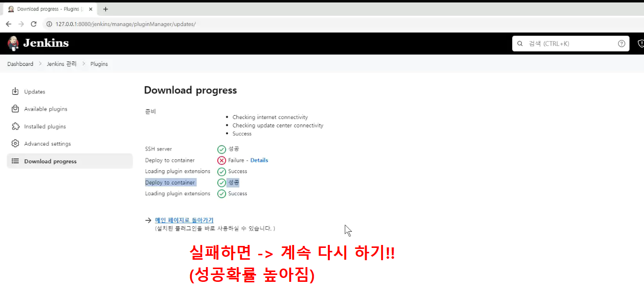Screen dimensions: 644x303
Task: Open Plugins breadcrumb
Action: click(x=99, y=64)
